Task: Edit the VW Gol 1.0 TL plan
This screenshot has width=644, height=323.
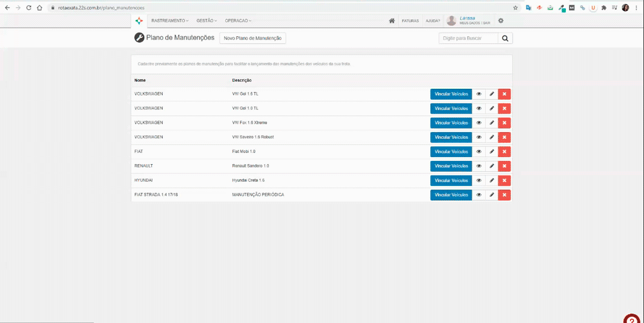Action: coord(492,108)
